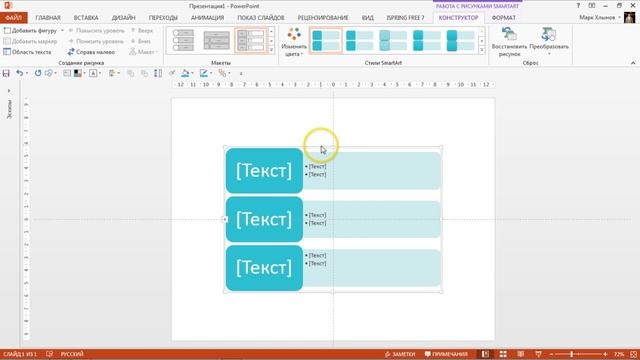
Task: Switch to Slide Sorter view
Action: (503, 354)
